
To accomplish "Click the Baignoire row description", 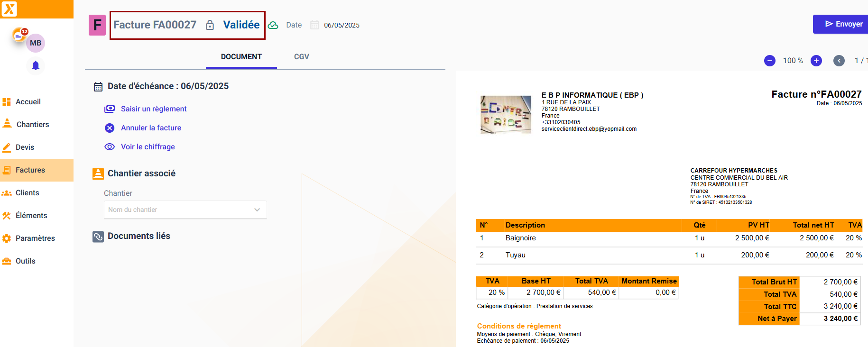I will 520,238.
